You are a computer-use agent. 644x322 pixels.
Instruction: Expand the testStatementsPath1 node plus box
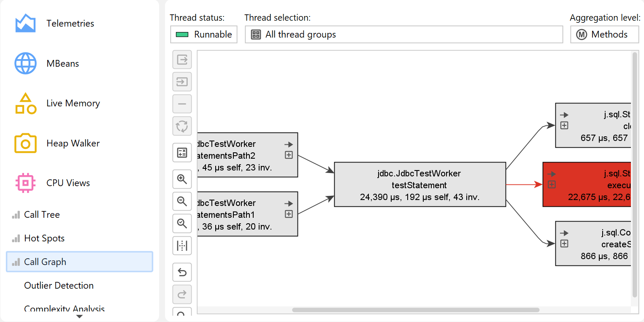(x=289, y=214)
